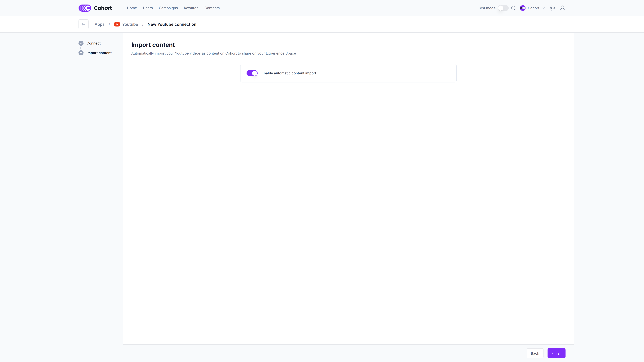This screenshot has height=362, width=644.
Task: Click the Connect step checkmark icon
Action: [81, 43]
